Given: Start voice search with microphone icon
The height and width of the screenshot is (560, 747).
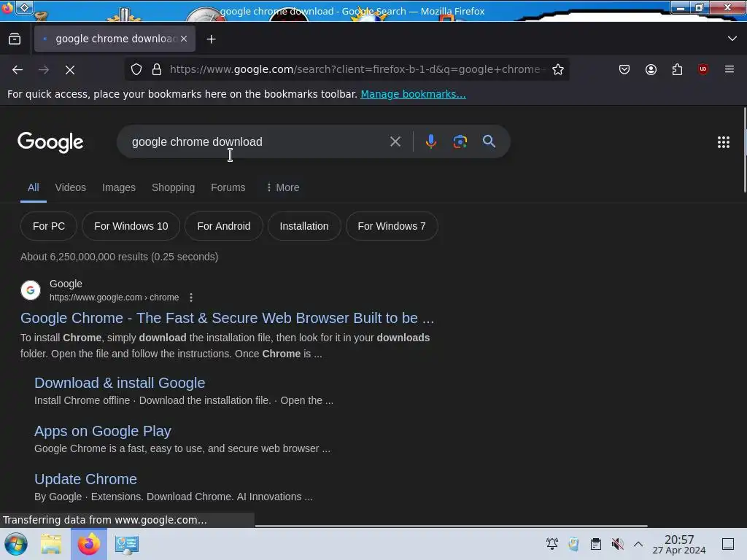Looking at the screenshot, I should click(x=430, y=141).
